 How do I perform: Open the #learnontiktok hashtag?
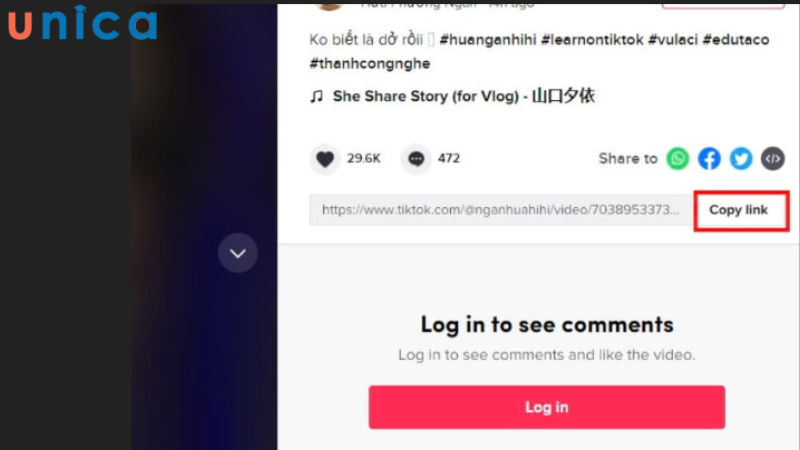pyautogui.click(x=592, y=40)
